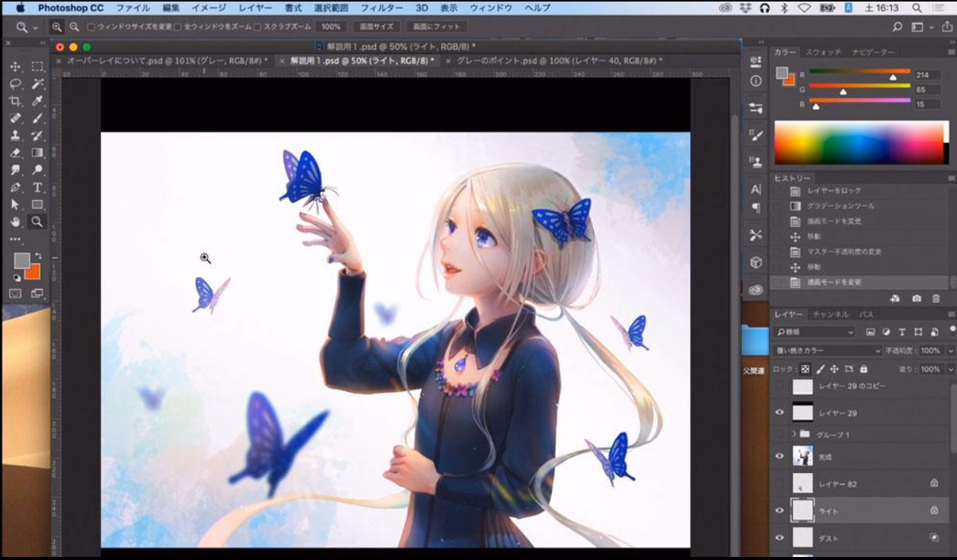The width and height of the screenshot is (957, 560).
Task: Select the Clone Stamp tool
Action: coord(15,135)
